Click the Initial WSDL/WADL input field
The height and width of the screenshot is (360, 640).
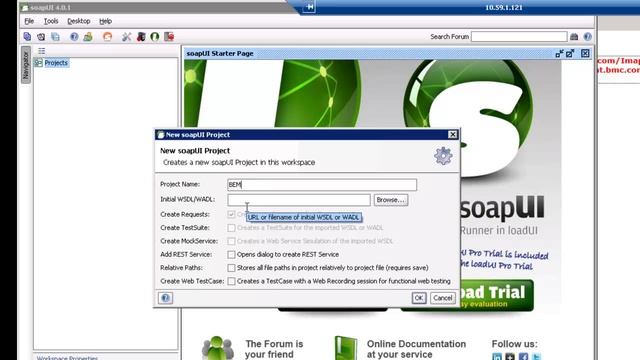point(299,200)
